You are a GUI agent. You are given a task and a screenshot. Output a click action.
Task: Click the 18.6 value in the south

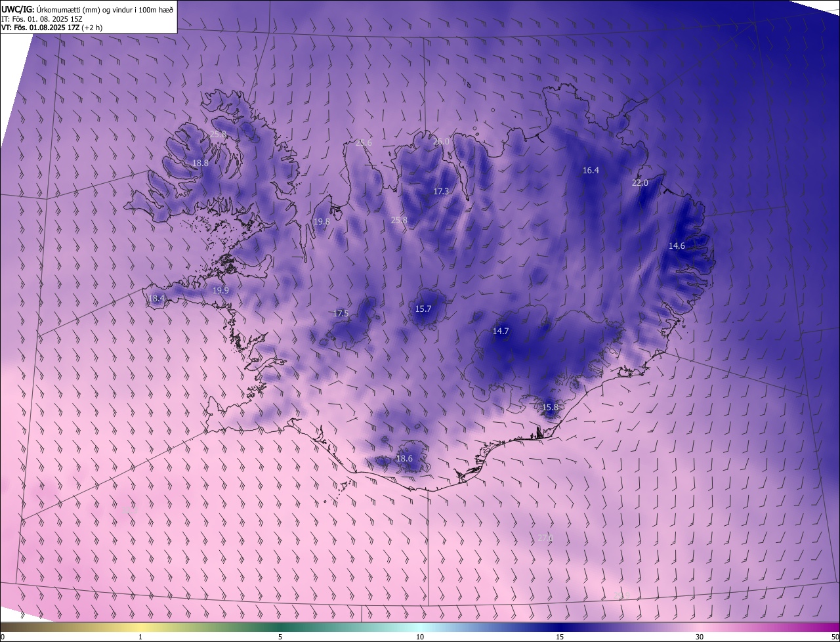(x=404, y=458)
